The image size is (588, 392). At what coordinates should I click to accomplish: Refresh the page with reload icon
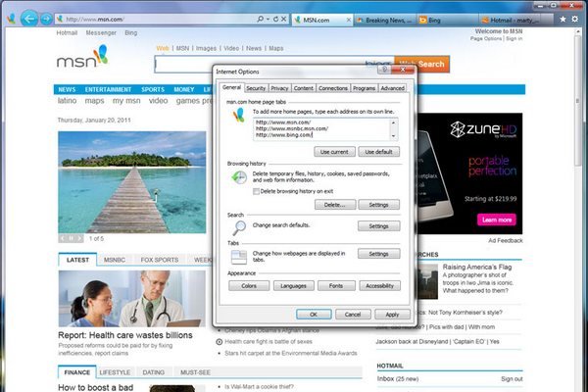click(x=275, y=19)
